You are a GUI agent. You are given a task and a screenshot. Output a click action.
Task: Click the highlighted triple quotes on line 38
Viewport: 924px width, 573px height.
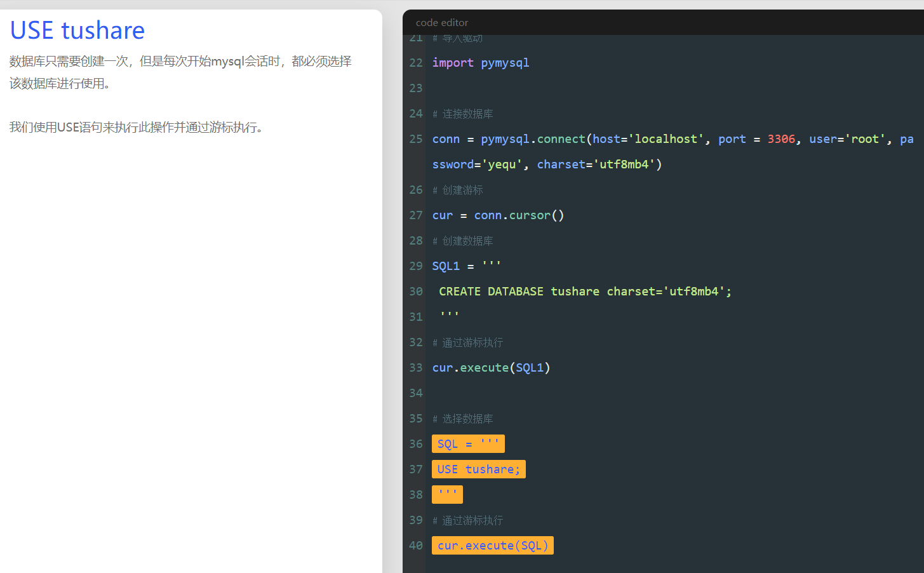[x=447, y=494]
